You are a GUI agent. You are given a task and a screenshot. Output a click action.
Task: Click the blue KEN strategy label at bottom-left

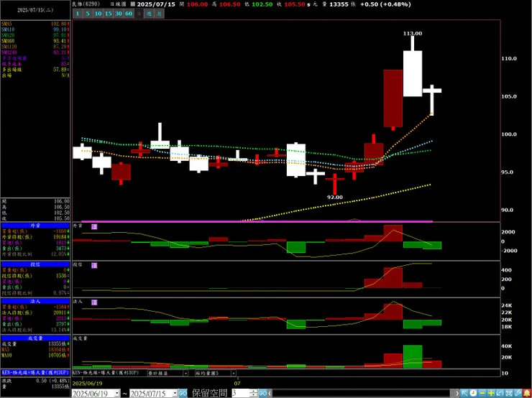point(35,372)
